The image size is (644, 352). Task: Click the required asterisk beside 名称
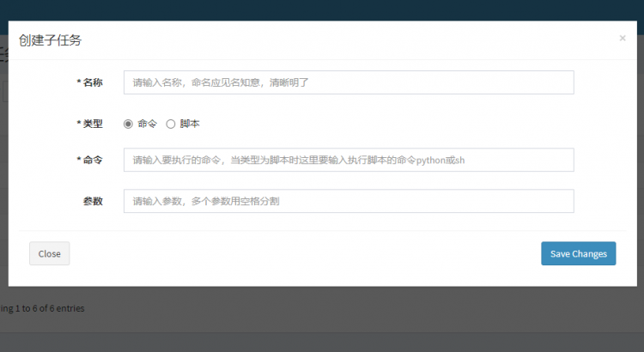click(78, 82)
